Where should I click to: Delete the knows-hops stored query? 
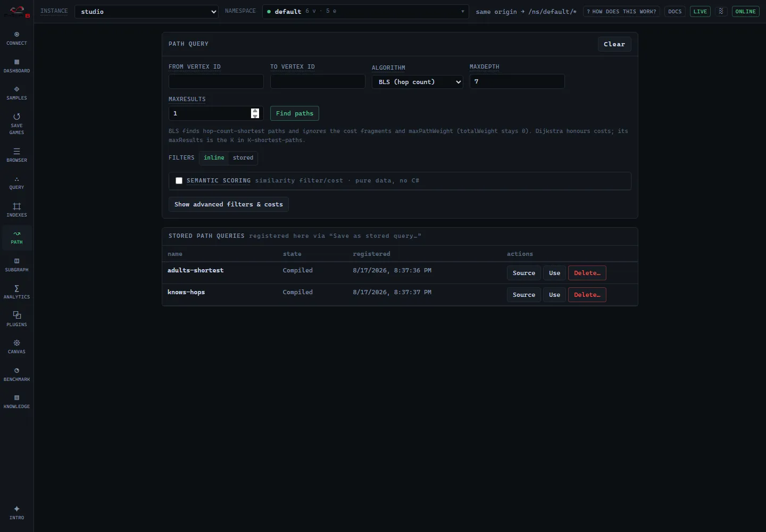(x=587, y=295)
